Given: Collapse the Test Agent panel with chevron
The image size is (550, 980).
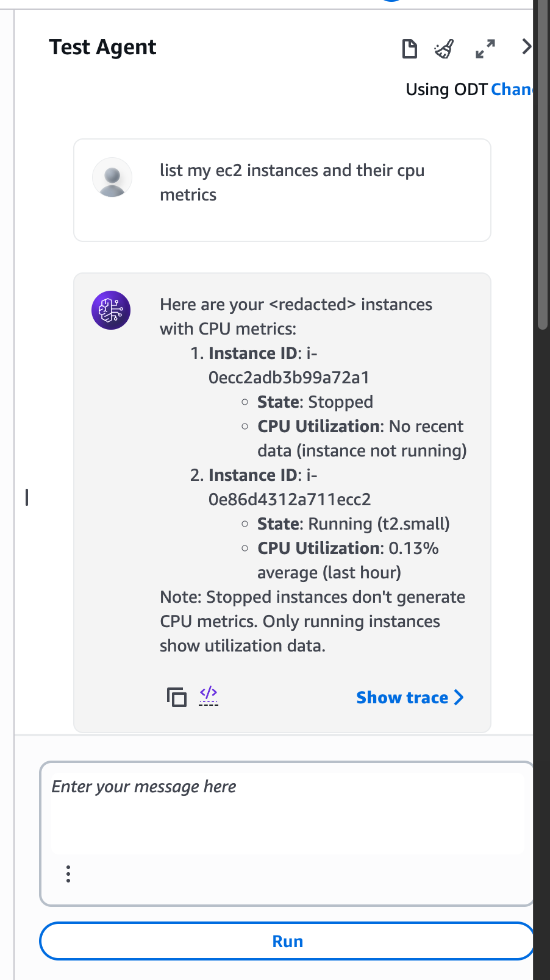Looking at the screenshot, I should pyautogui.click(x=526, y=46).
